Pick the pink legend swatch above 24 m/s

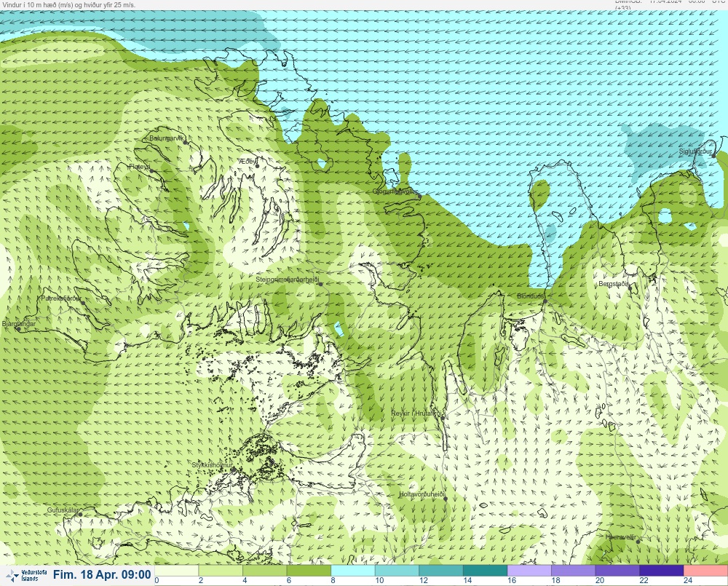point(705,570)
